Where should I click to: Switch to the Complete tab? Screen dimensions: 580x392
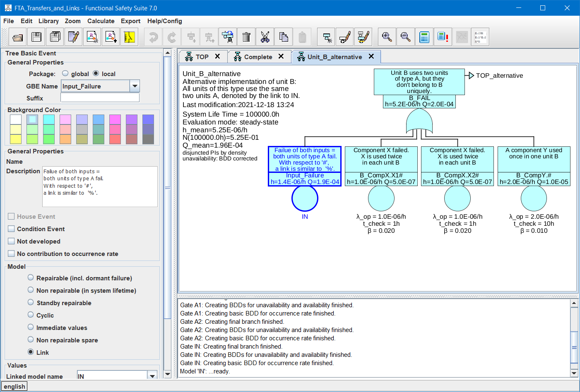click(258, 57)
